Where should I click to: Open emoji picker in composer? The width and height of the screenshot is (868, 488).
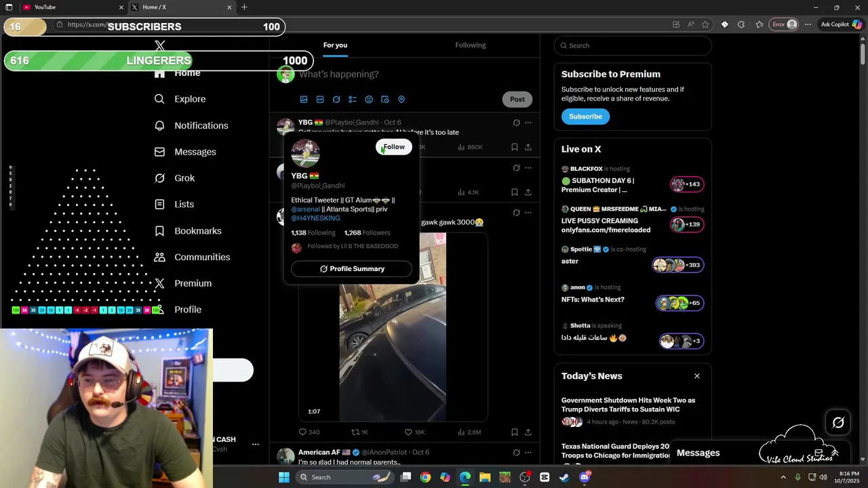click(369, 100)
